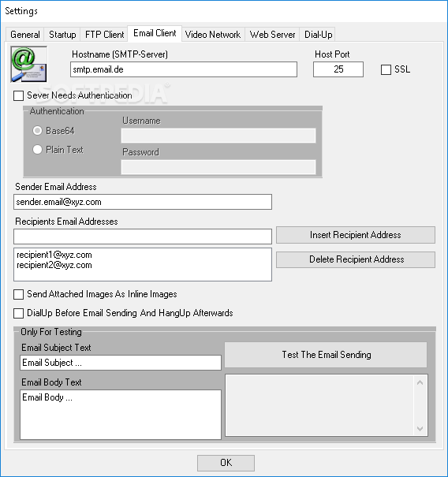Click Delete Recipient Address button
Screen dimensions: 448x477
356,259
